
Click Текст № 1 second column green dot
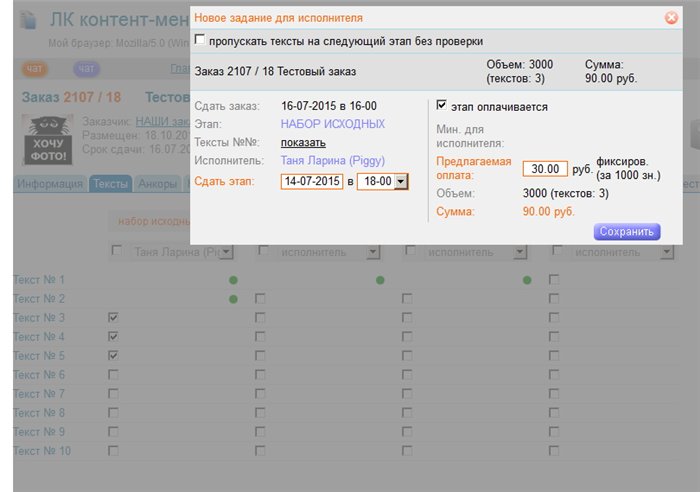point(380,280)
